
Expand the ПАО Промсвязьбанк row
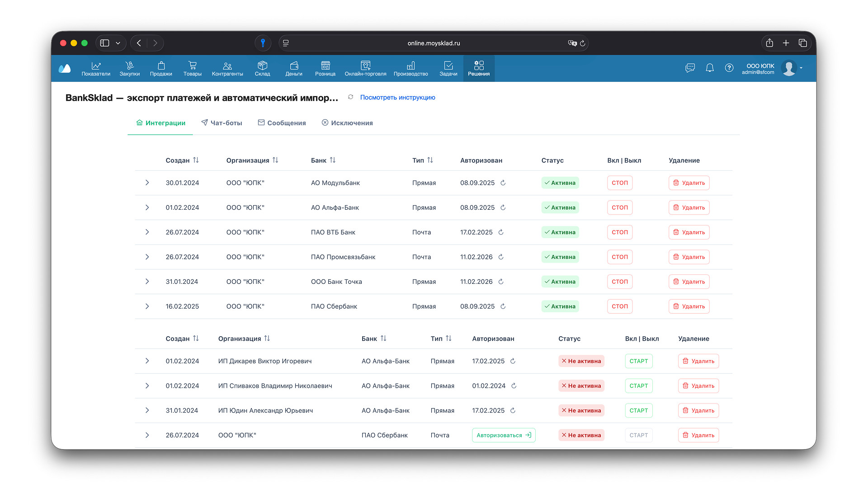(x=147, y=257)
